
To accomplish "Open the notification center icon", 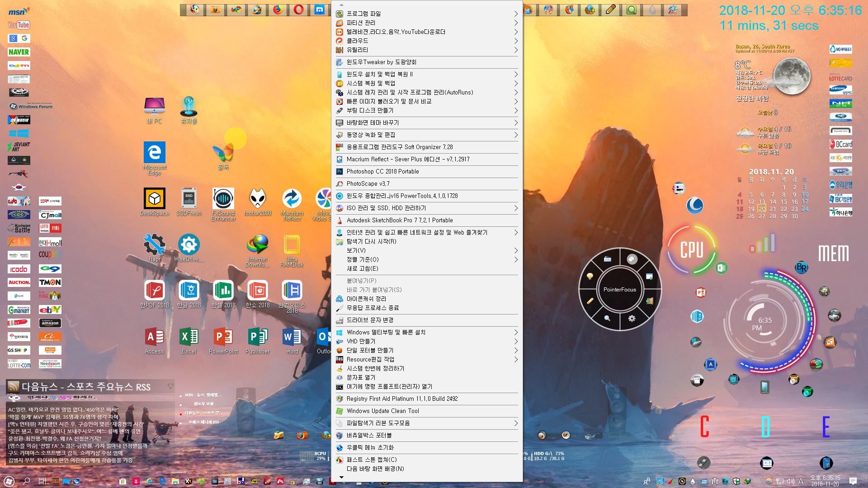I will (853, 481).
